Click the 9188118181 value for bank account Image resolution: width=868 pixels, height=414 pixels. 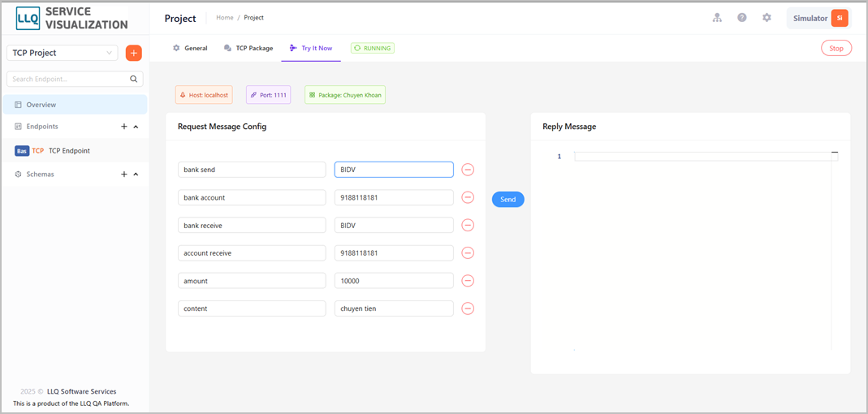click(394, 197)
